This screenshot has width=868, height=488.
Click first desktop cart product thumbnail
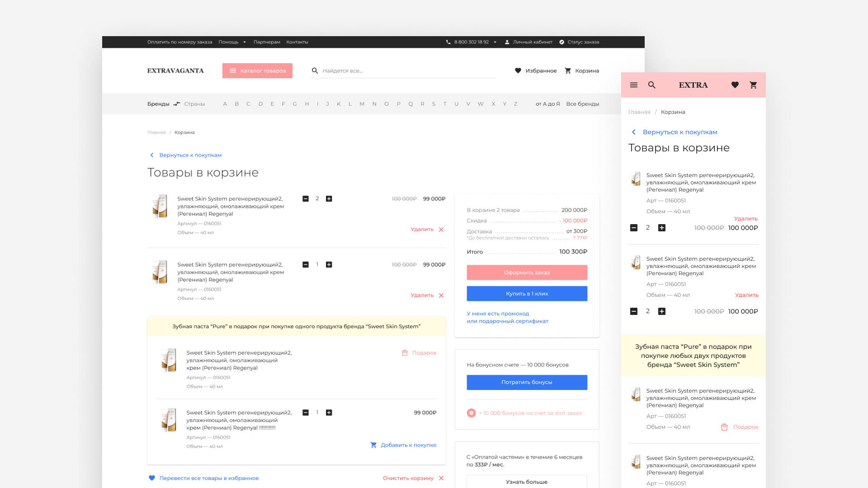[x=160, y=206]
